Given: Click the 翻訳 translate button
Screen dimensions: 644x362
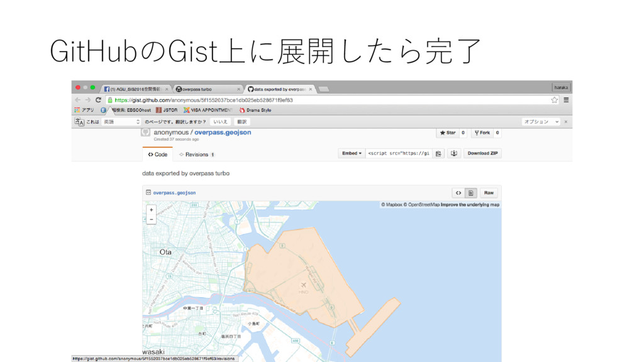Looking at the screenshot, I should click(242, 122).
